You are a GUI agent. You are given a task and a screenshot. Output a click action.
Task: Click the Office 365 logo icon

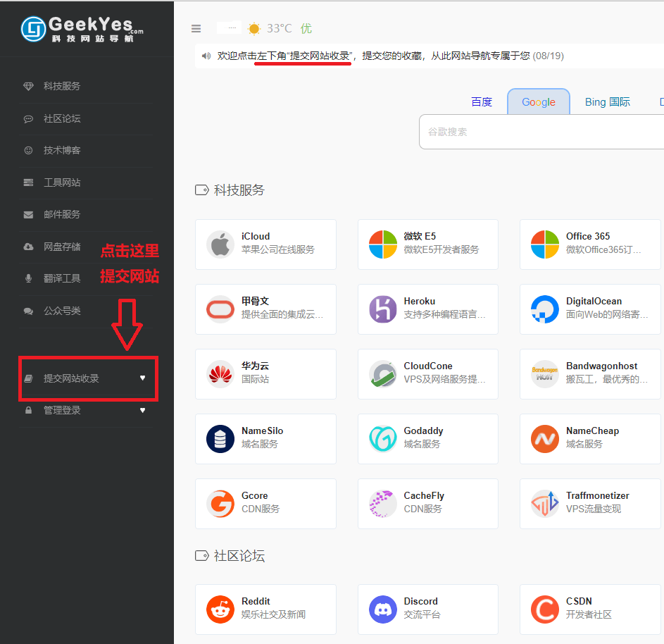point(545,244)
